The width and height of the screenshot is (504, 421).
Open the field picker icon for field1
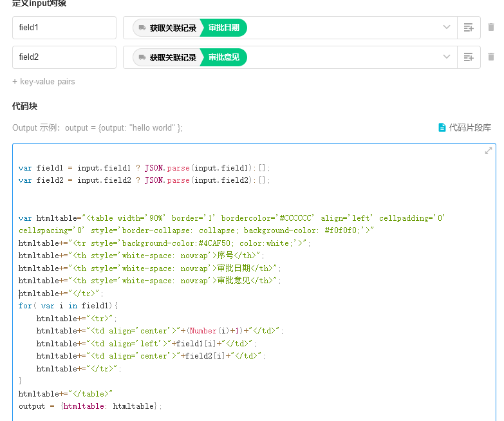coord(469,28)
